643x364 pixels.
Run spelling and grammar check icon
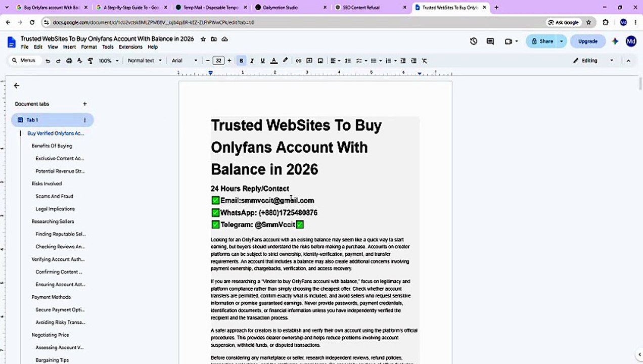tap(79, 61)
